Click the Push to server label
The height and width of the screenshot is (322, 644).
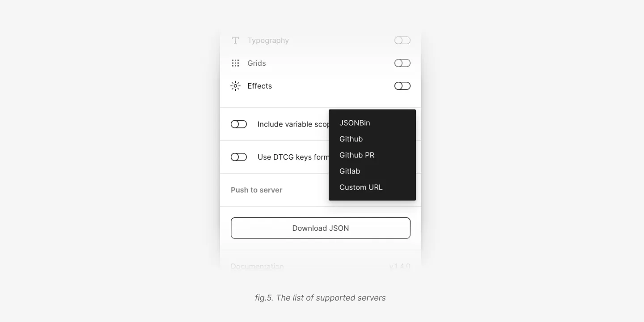coord(257,190)
